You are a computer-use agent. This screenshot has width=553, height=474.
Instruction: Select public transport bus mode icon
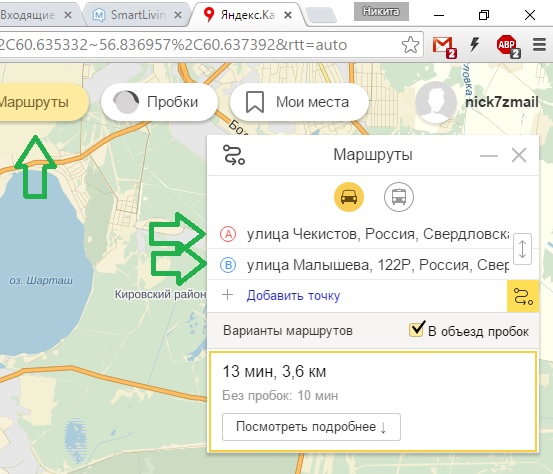coord(399,197)
